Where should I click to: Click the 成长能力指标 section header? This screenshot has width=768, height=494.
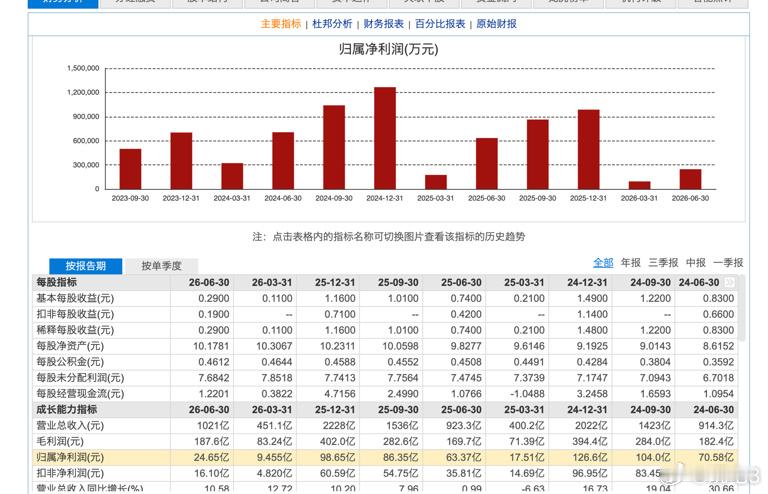(x=67, y=409)
